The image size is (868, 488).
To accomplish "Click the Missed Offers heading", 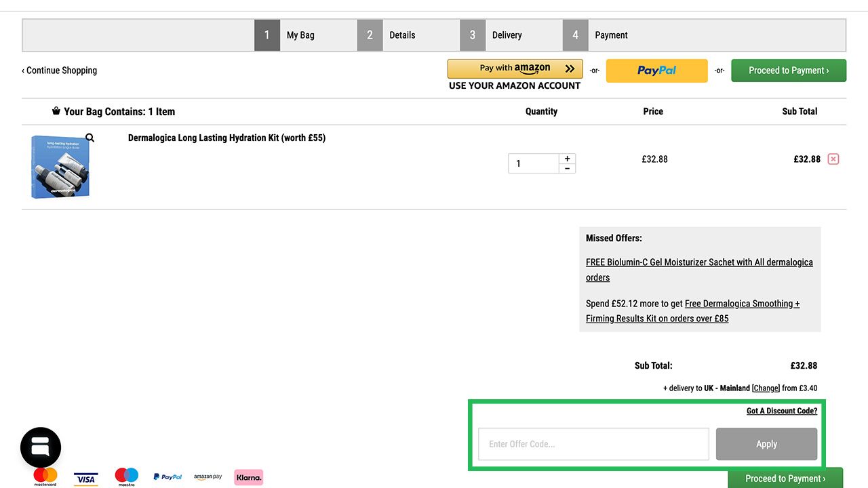I will click(x=614, y=238).
